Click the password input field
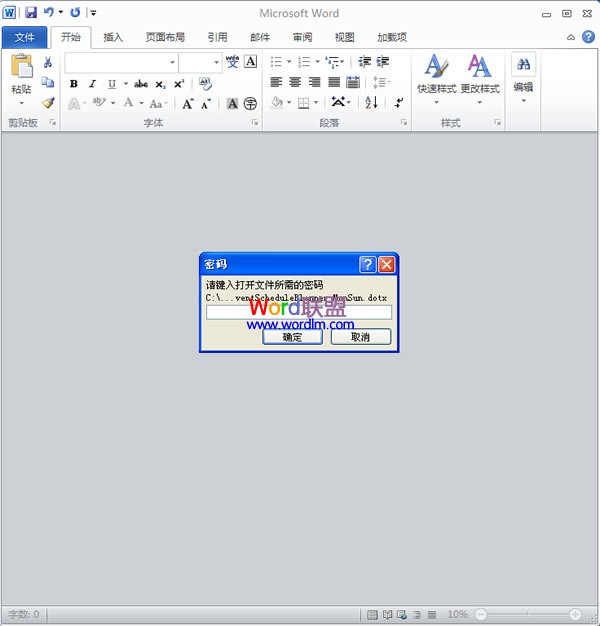The width and height of the screenshot is (600, 626). 298,313
